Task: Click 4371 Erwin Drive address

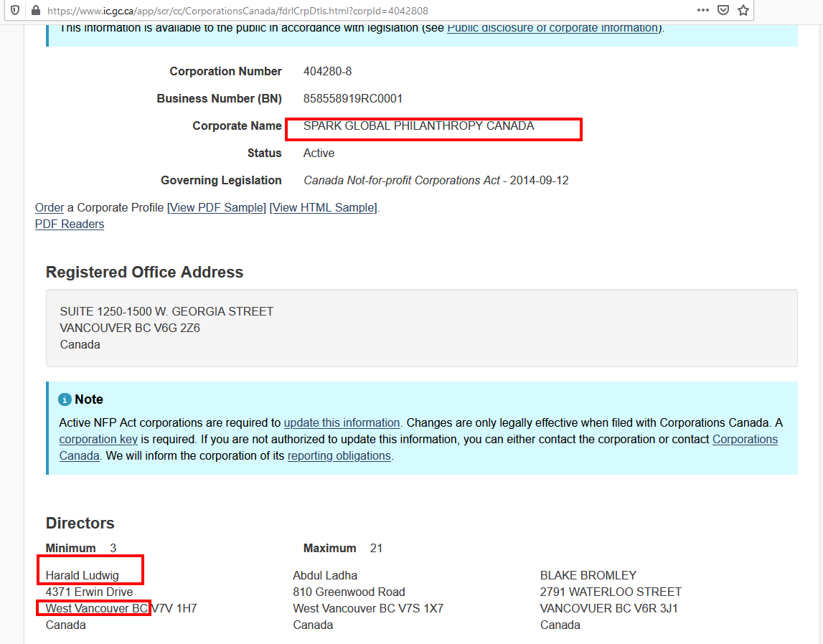Action: coord(89,592)
